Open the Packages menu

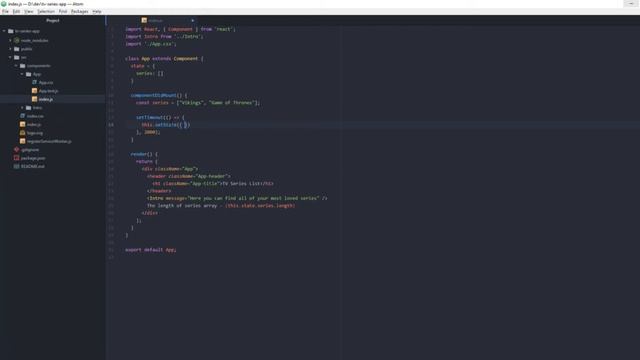tap(80, 11)
